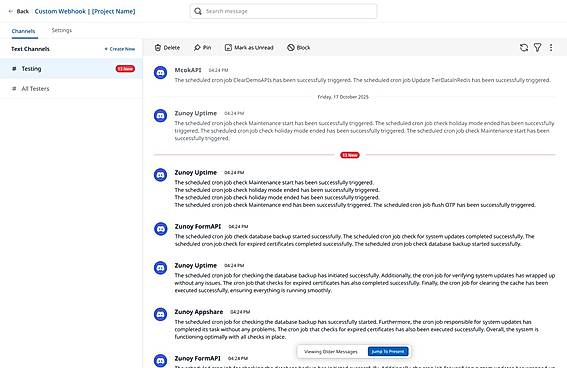Click Jump To Present button
The image size is (567, 368).
click(388, 351)
